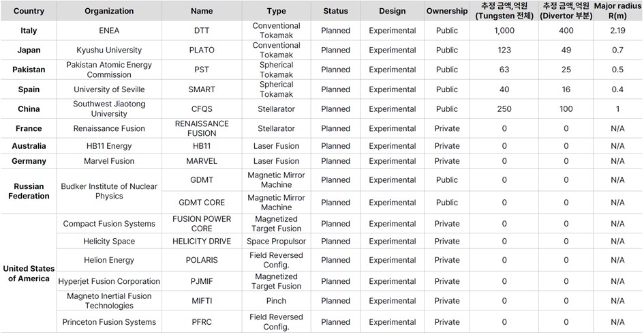
Task: Click the GDMT CORE name cell
Action: [202, 203]
